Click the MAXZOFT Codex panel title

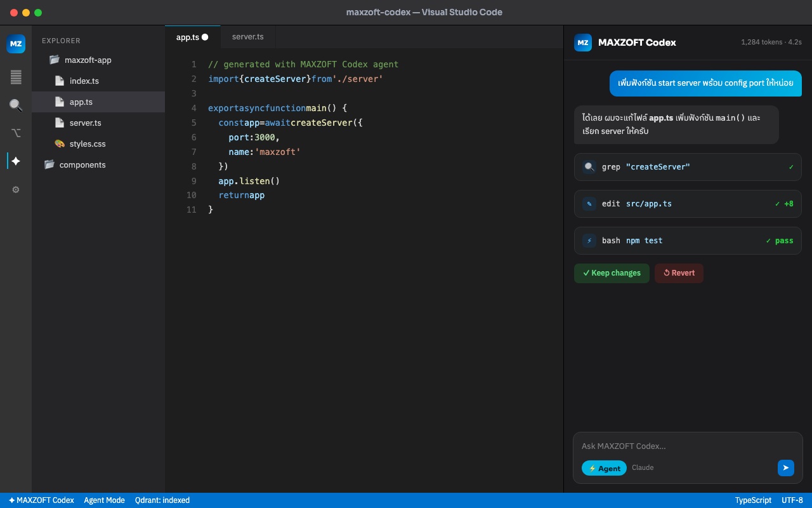pyautogui.click(x=637, y=43)
